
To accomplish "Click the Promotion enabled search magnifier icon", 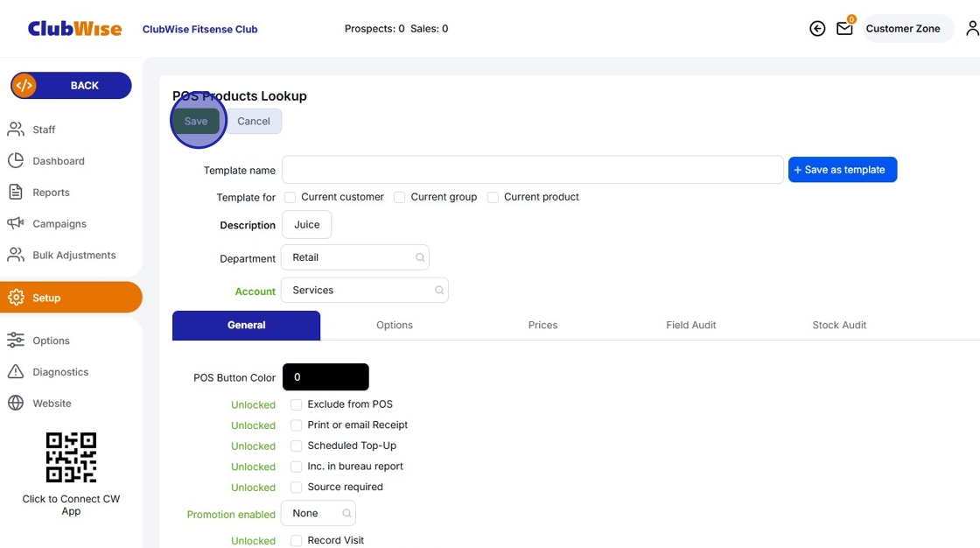I will (346, 514).
